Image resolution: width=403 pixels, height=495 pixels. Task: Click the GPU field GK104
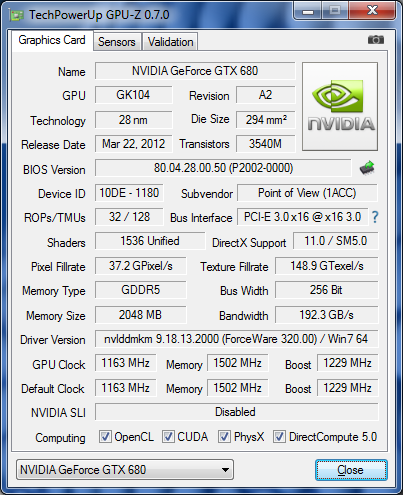coord(133,95)
